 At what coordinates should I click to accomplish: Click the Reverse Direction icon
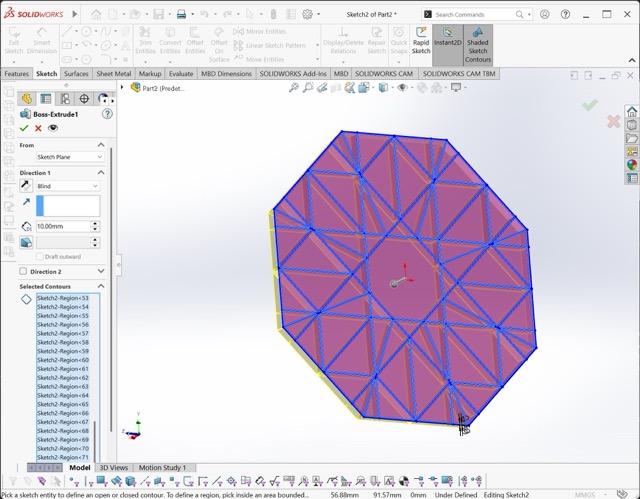26,186
